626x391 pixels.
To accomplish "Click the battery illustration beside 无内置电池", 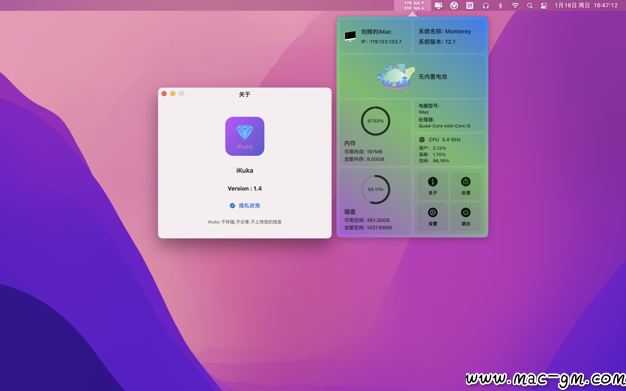I will coord(396,76).
